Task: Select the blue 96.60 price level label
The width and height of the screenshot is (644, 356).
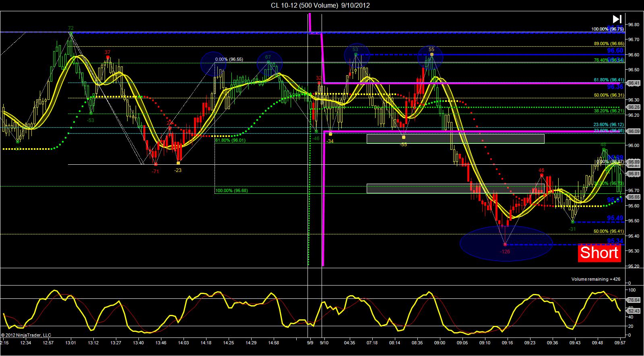Action: coord(615,51)
